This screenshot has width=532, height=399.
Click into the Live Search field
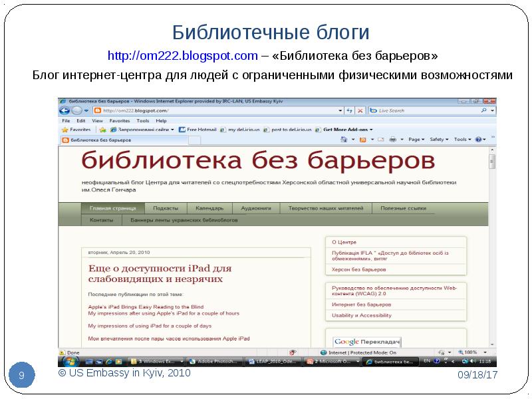pyautogui.click(x=426, y=110)
